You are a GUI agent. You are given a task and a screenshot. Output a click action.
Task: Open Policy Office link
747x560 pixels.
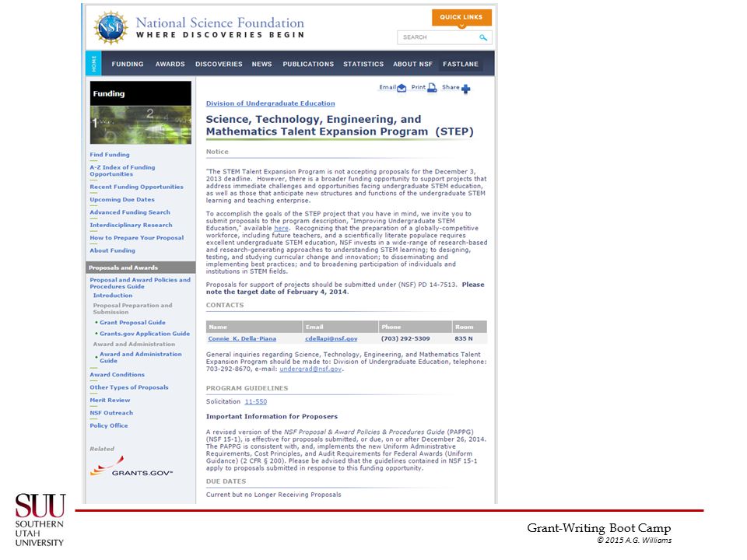(x=109, y=425)
